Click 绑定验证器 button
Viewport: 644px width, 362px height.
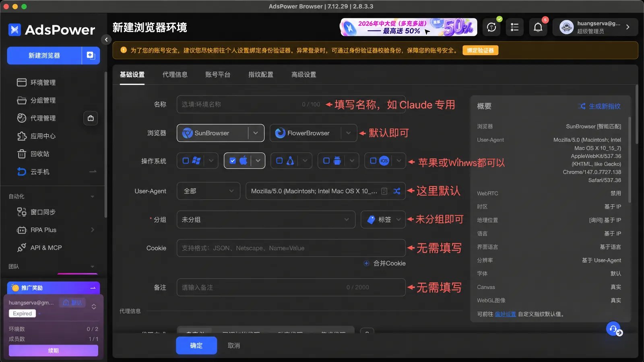(x=480, y=50)
